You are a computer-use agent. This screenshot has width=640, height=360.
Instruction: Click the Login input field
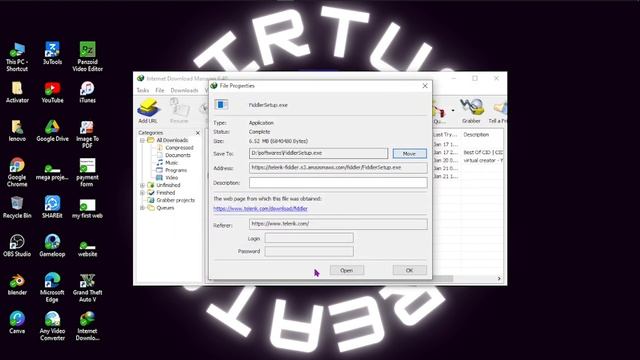click(309, 238)
